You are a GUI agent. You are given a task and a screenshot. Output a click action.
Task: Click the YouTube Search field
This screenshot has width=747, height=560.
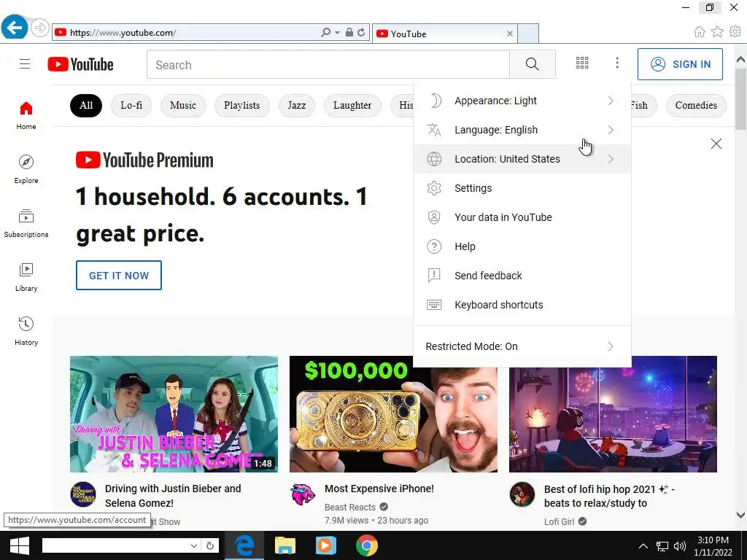click(x=328, y=64)
